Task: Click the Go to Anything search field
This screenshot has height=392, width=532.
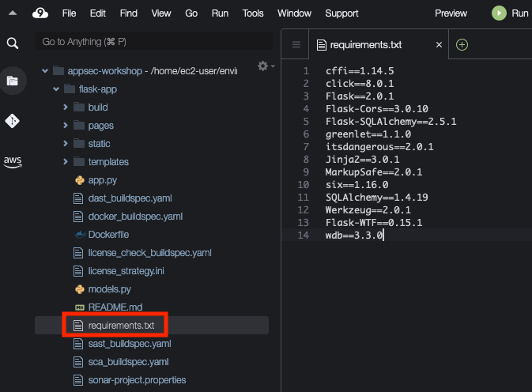Action: pos(153,42)
